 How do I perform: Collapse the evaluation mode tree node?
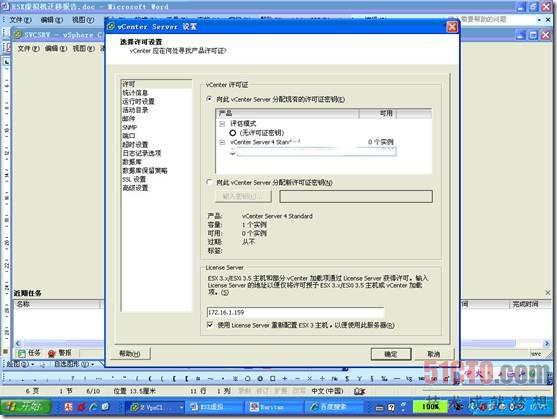pos(222,124)
